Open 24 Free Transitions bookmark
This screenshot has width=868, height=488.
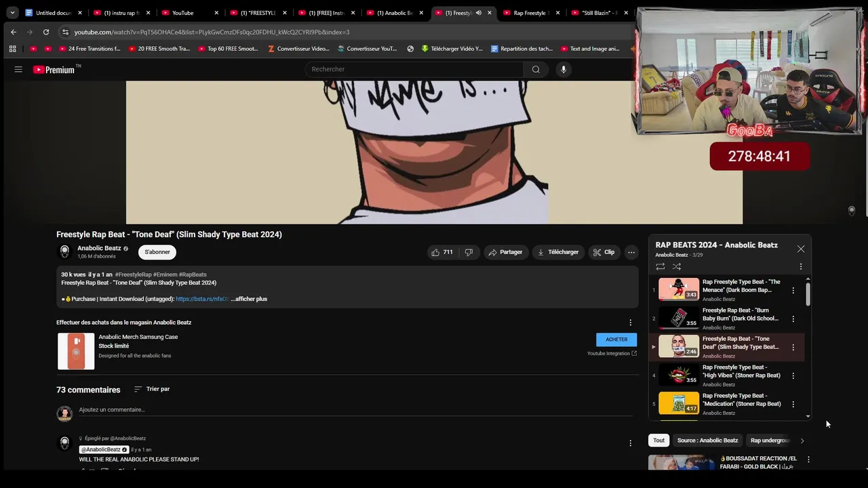point(90,49)
